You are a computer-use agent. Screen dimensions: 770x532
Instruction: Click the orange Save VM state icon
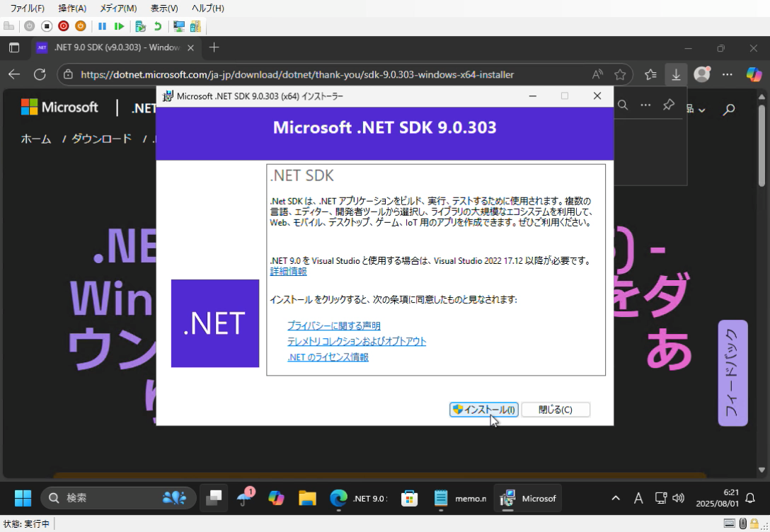pyautogui.click(x=81, y=26)
